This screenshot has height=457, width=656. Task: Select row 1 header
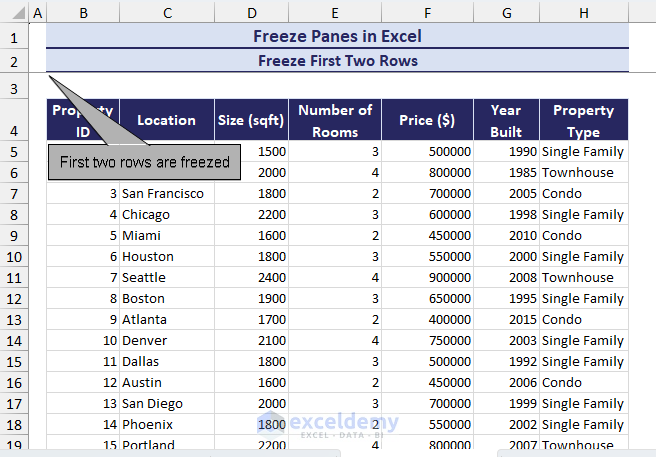(x=14, y=38)
